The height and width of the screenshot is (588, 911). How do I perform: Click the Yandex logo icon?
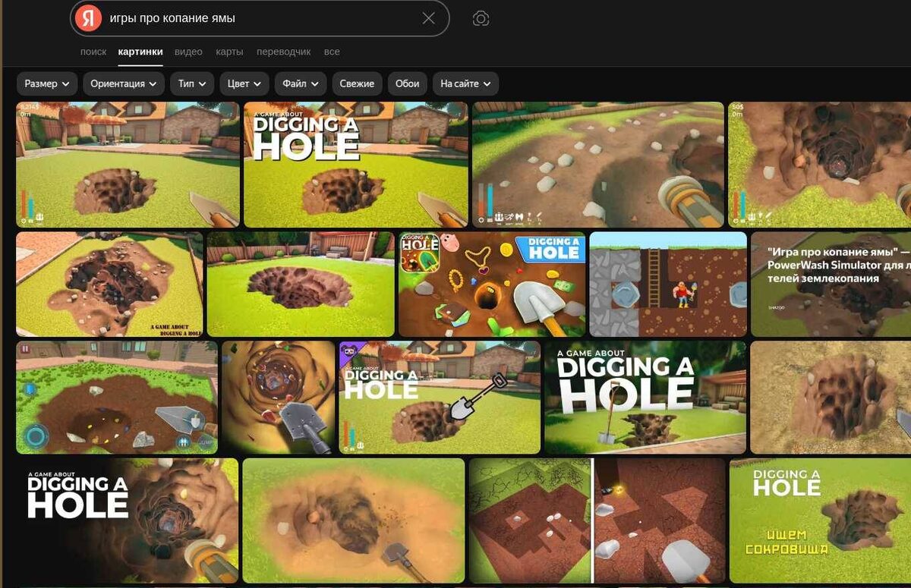click(88, 17)
